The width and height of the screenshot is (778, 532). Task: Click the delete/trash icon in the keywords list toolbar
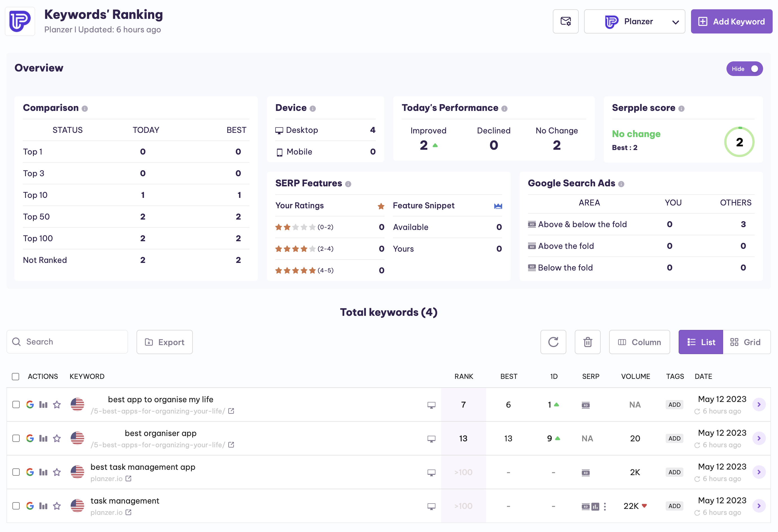click(588, 342)
